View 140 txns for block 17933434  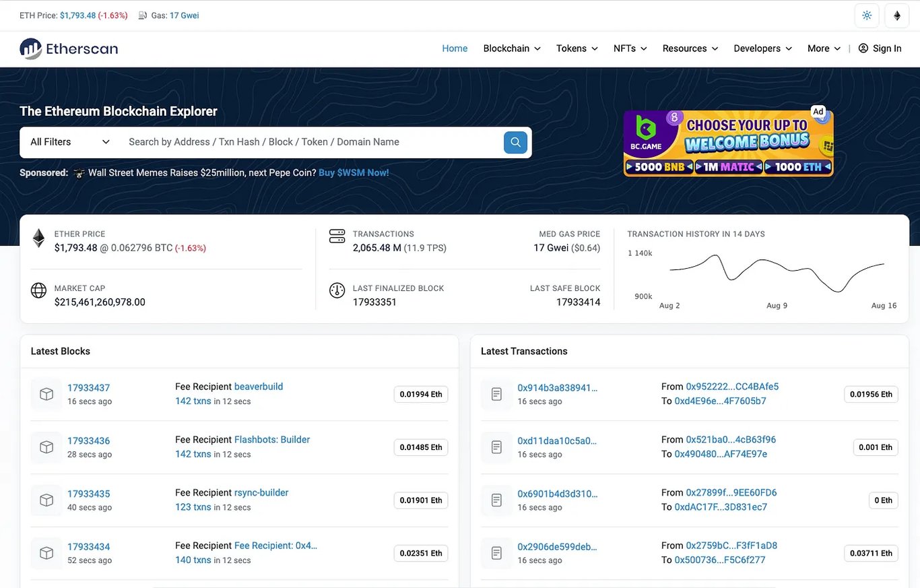193,560
